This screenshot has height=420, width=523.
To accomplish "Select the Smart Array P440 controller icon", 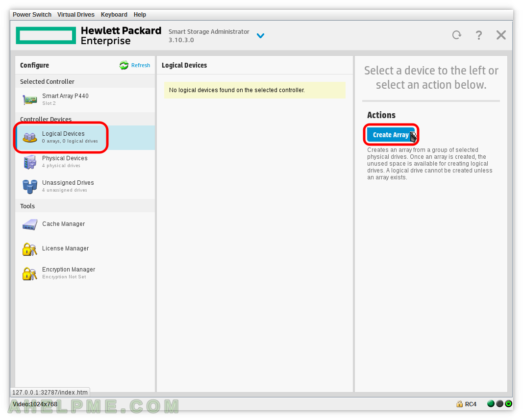I will point(30,99).
